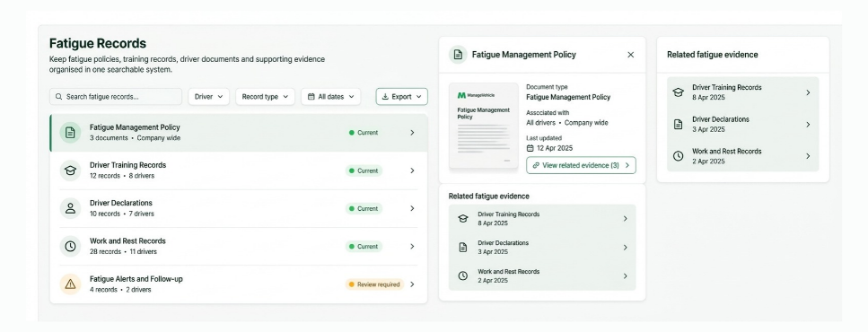Expand Fatigue Alerts and Follow-up row chevron
868x332 pixels.
(412, 284)
